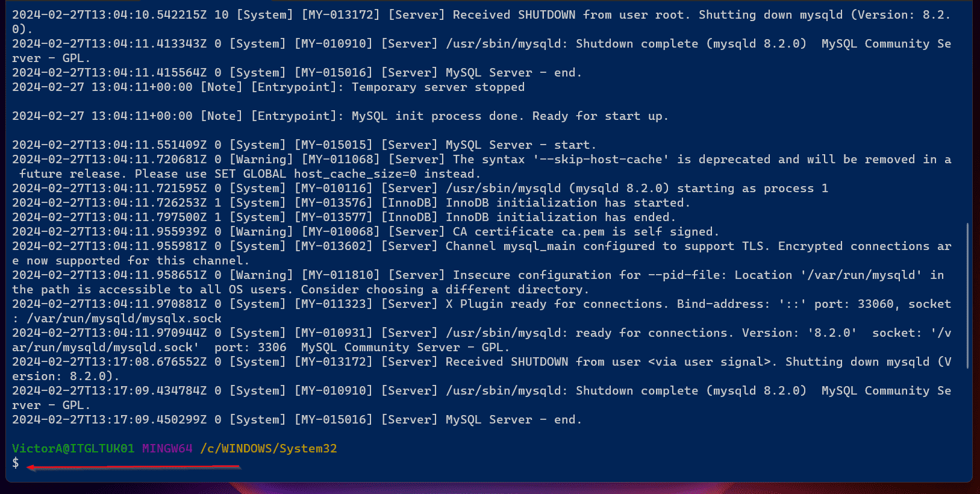Place cursor at the $ shell prompt
This screenshot has height=494, width=980.
click(16, 463)
